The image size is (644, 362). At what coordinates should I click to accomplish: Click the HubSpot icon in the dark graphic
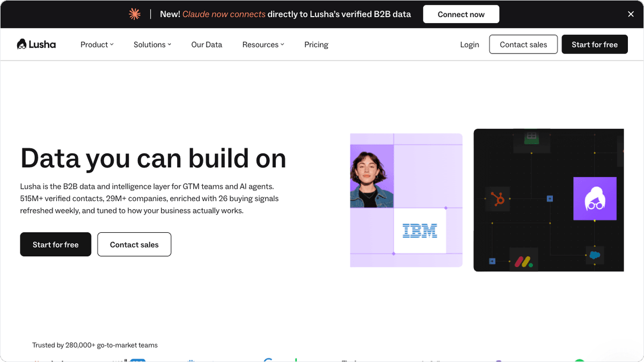click(x=497, y=199)
